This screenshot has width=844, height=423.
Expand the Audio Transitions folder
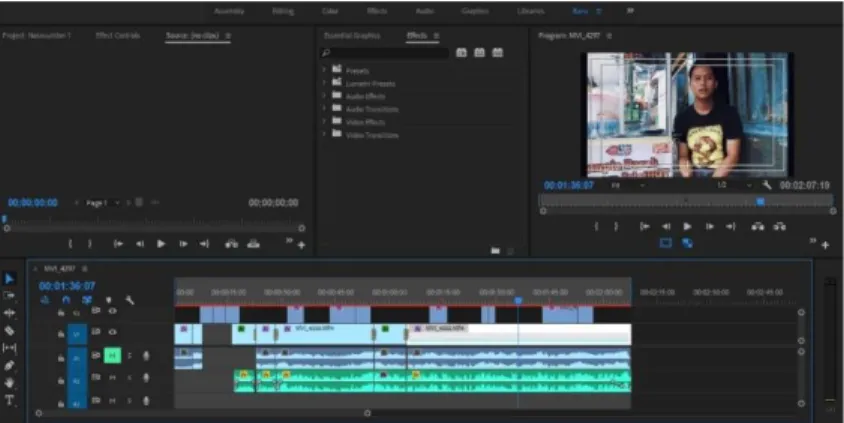pyautogui.click(x=324, y=108)
